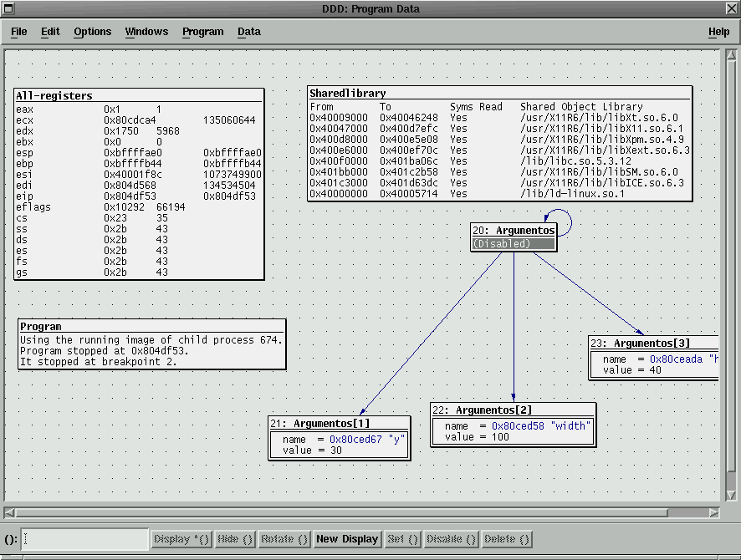Screen dimensions: 741x560
Task: Open the Options menu
Action: 92,32
